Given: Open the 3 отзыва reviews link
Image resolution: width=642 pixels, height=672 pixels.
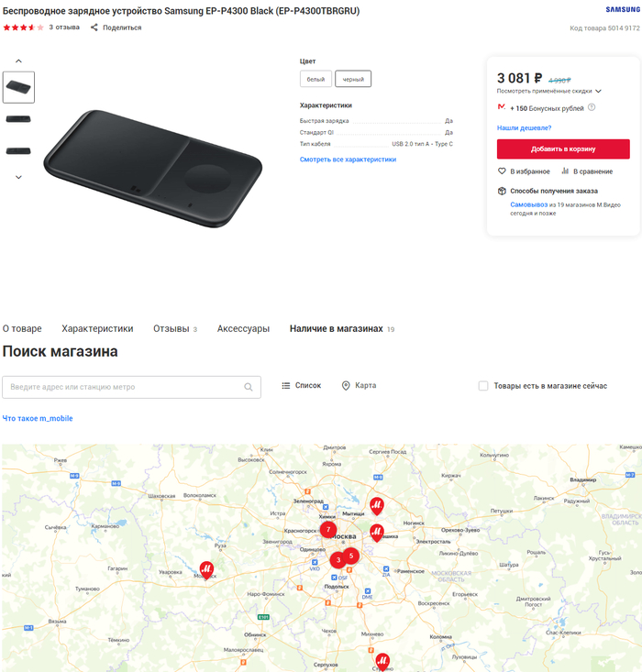Looking at the screenshot, I should (64, 27).
